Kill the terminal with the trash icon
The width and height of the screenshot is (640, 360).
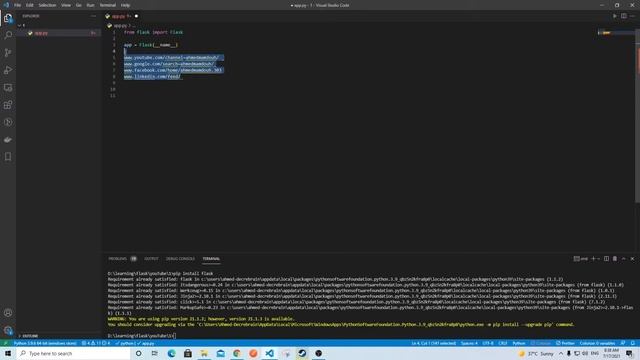pos(615,259)
